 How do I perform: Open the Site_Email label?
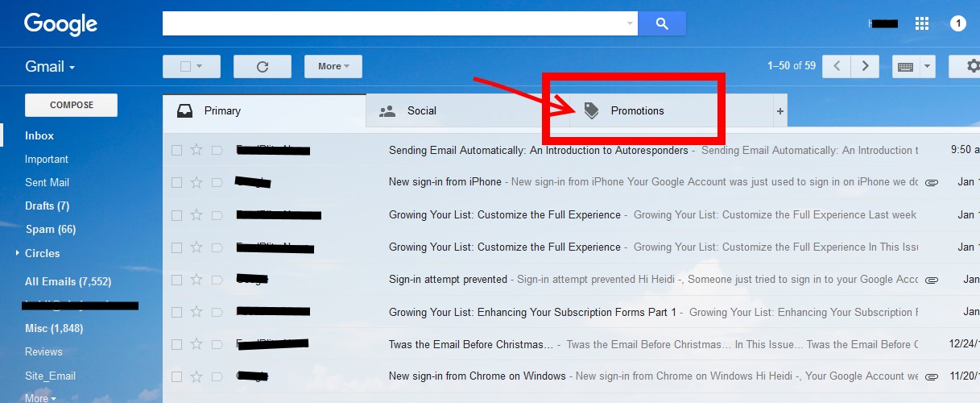point(50,376)
